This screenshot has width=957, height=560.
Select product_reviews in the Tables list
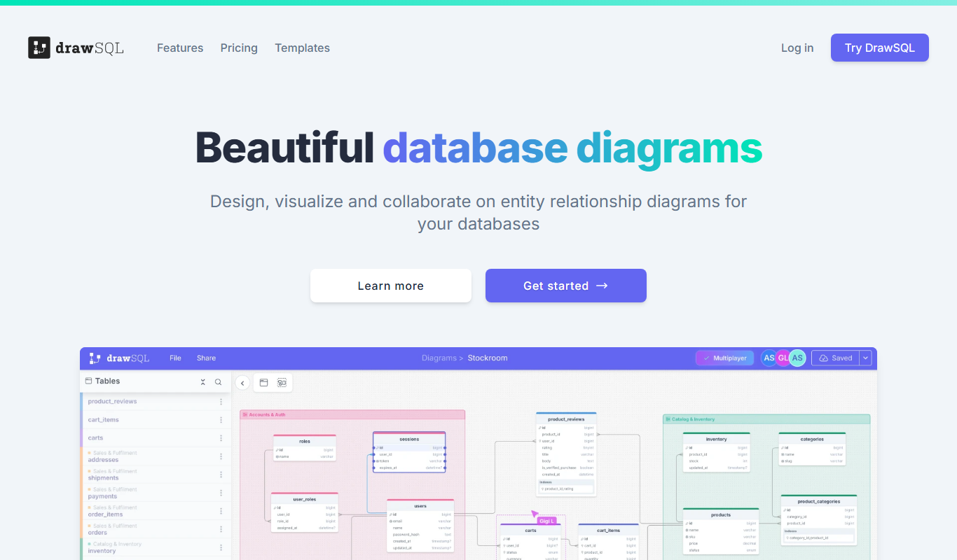pyautogui.click(x=112, y=402)
